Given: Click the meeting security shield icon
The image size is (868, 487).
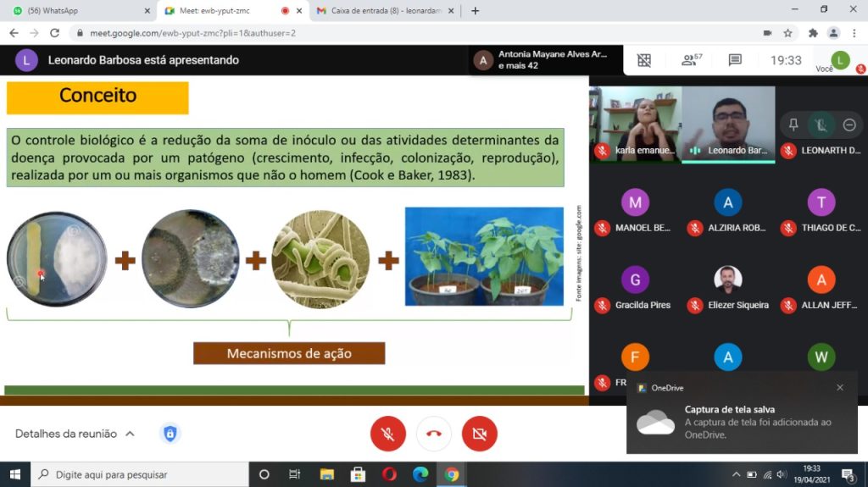Looking at the screenshot, I should (170, 434).
